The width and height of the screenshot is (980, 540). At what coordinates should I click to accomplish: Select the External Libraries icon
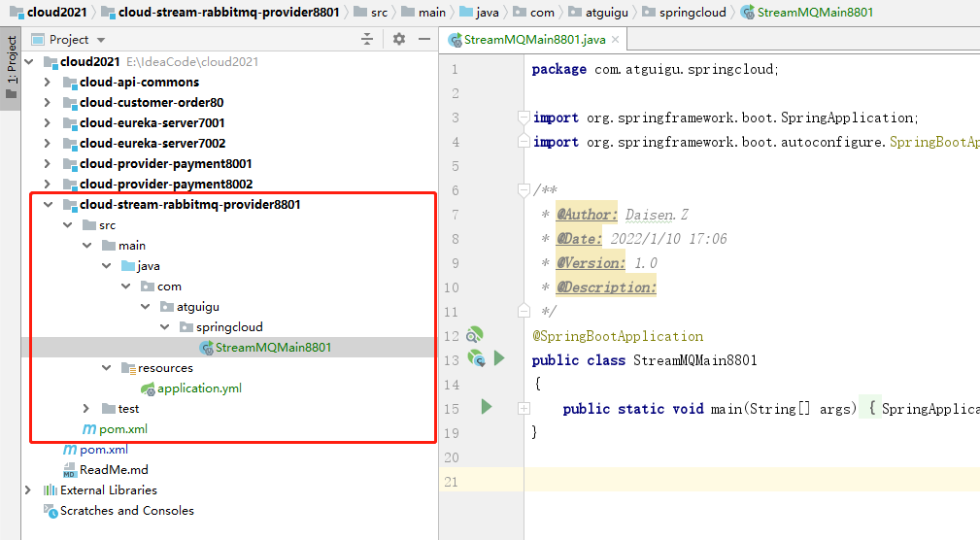tap(50, 490)
